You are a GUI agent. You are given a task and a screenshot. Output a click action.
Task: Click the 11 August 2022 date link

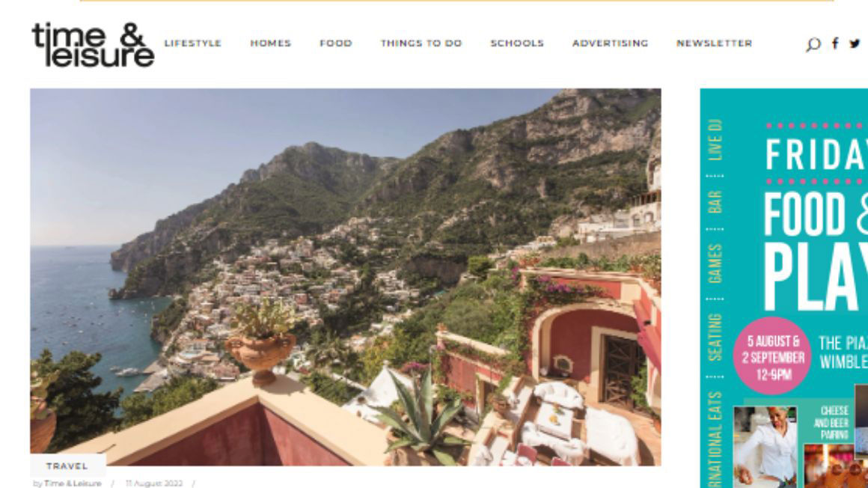click(x=154, y=484)
